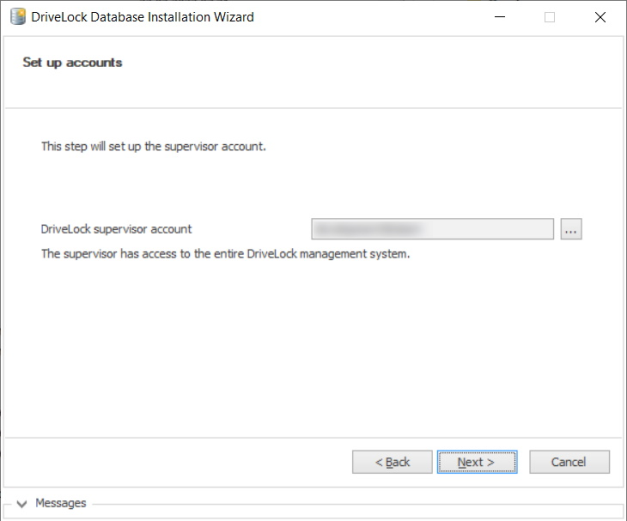
Task: Click the horizontal divider line beside Messages
Action: coord(350,504)
